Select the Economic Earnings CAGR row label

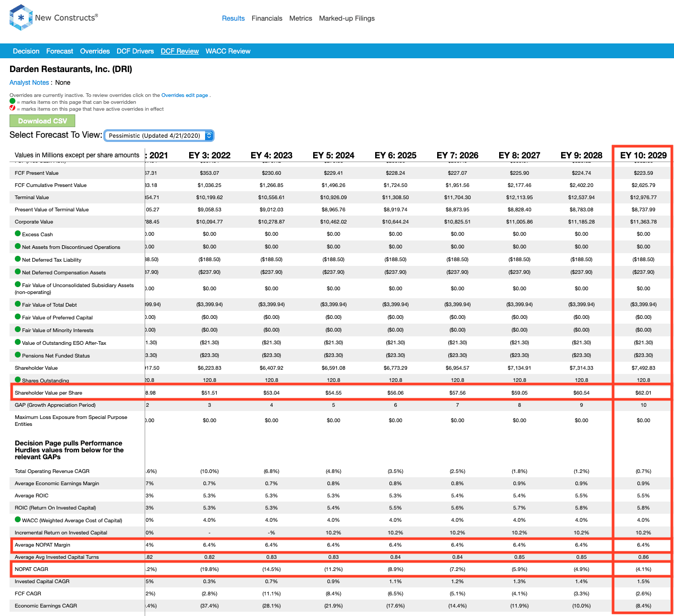(x=46, y=606)
